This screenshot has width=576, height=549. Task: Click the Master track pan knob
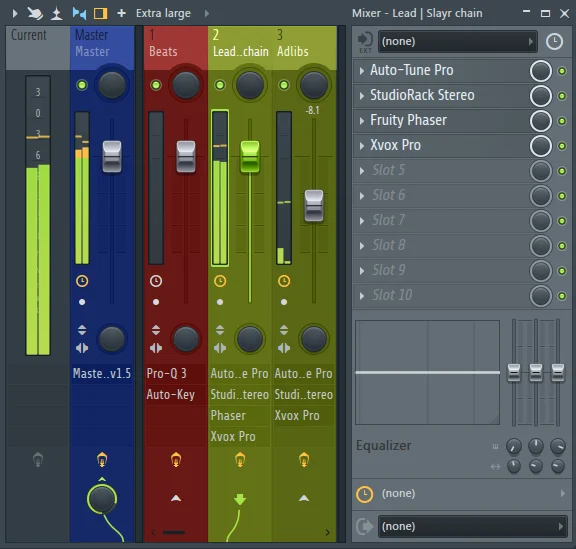tap(112, 85)
